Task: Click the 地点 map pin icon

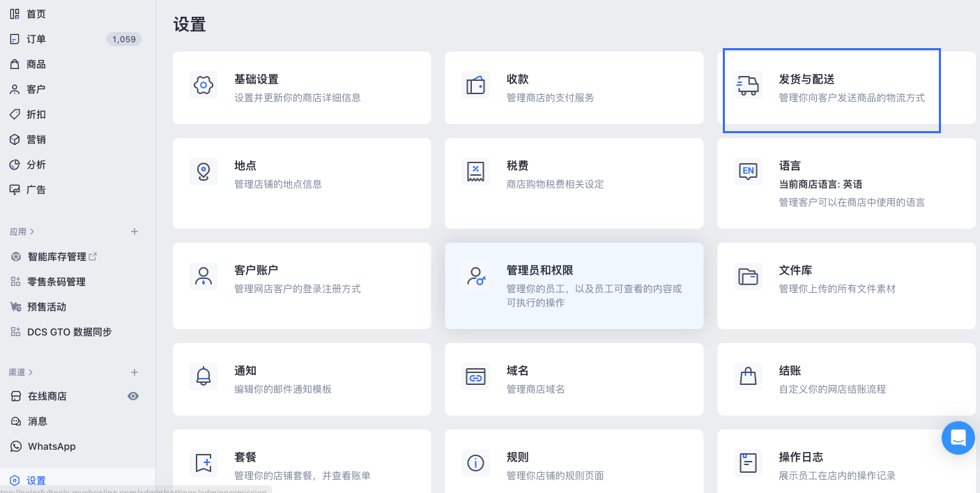Action: [x=203, y=172]
